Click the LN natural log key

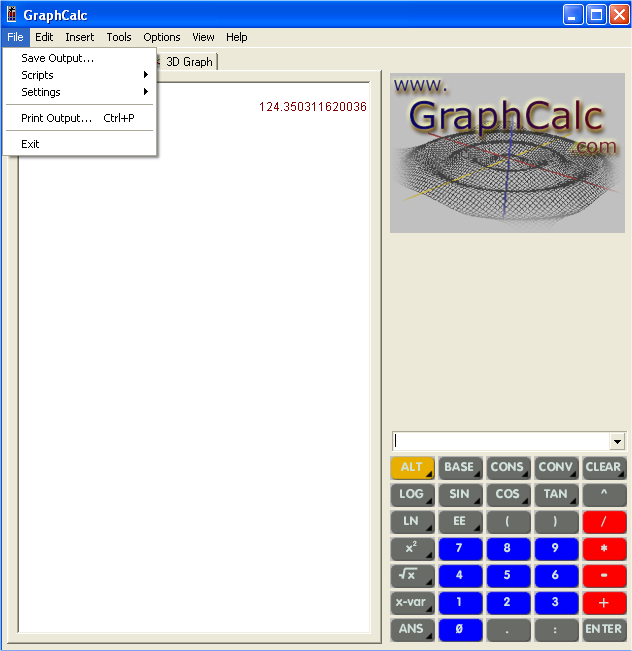click(412, 522)
